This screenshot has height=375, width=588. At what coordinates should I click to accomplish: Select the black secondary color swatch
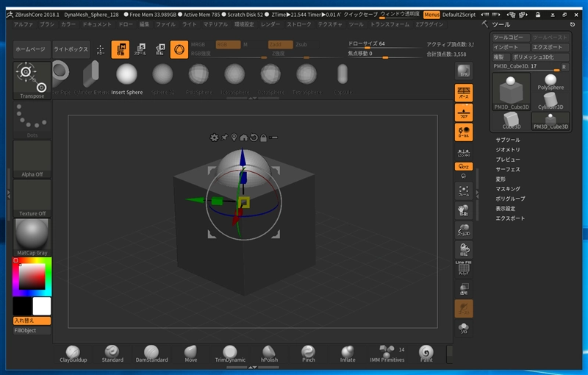[x=23, y=306]
